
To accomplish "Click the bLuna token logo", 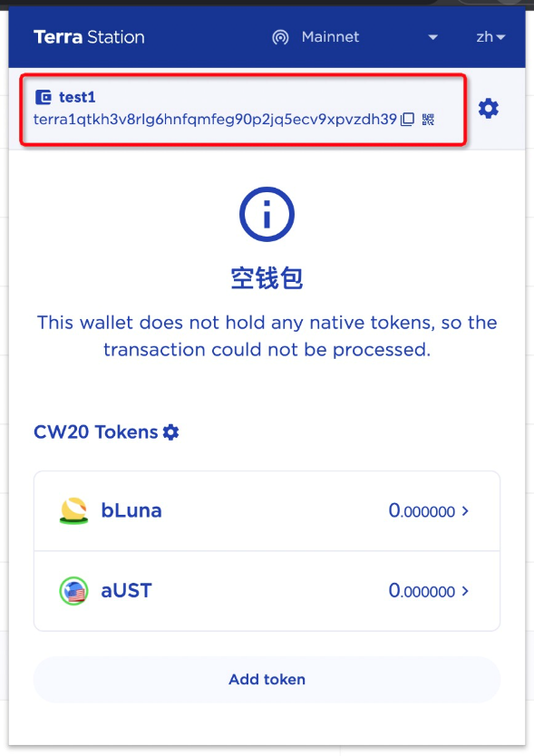I will 73,510.
